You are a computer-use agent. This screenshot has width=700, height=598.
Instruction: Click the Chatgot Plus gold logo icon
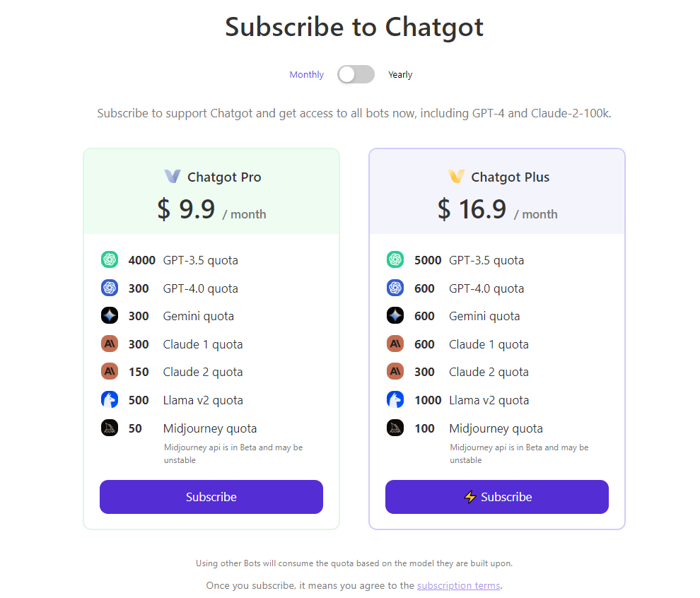(x=456, y=177)
